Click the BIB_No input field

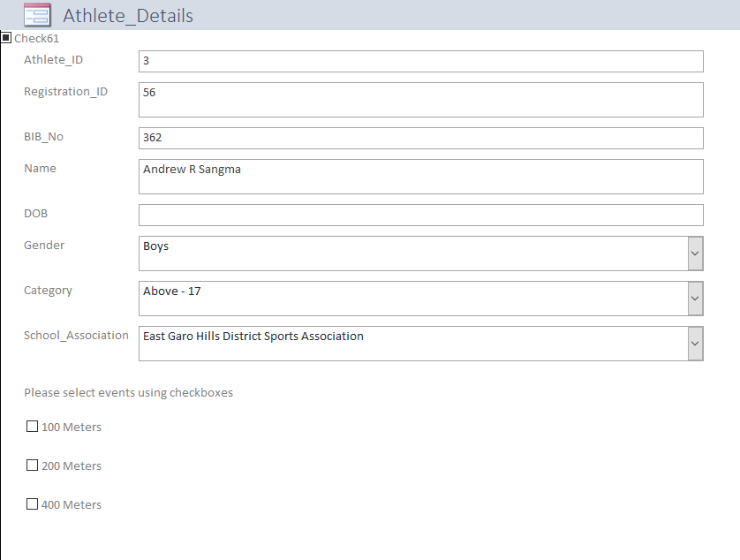[420, 138]
